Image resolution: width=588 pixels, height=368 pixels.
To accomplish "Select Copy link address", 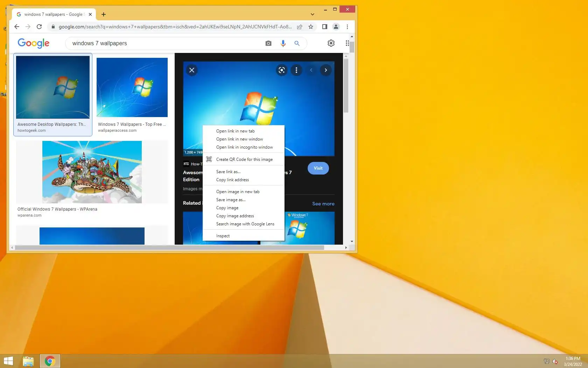I will (244, 180).
